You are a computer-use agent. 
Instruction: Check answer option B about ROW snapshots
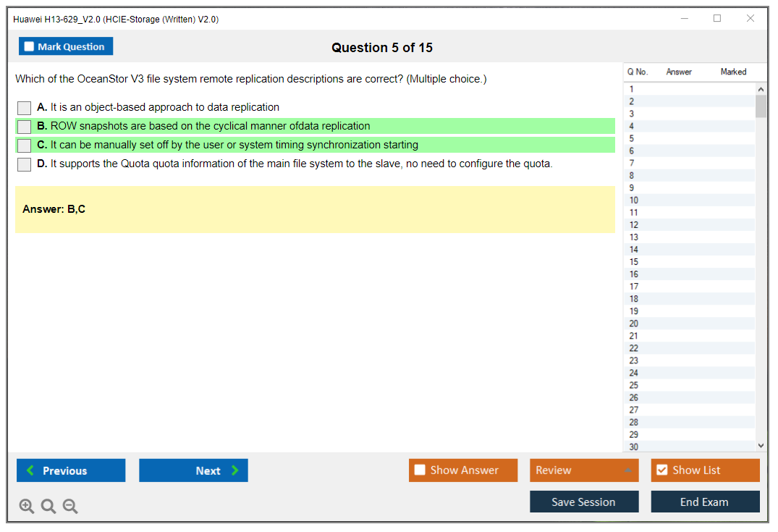(x=25, y=127)
